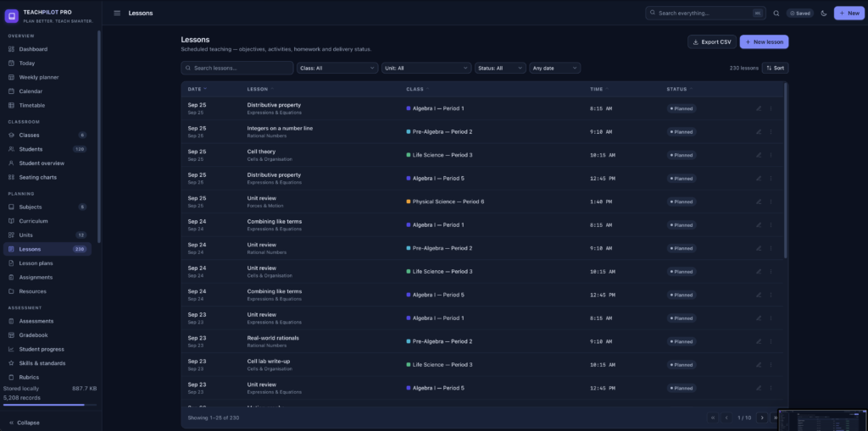Open the Unit: All filter dropdown
This screenshot has width=868, height=431.
click(426, 68)
